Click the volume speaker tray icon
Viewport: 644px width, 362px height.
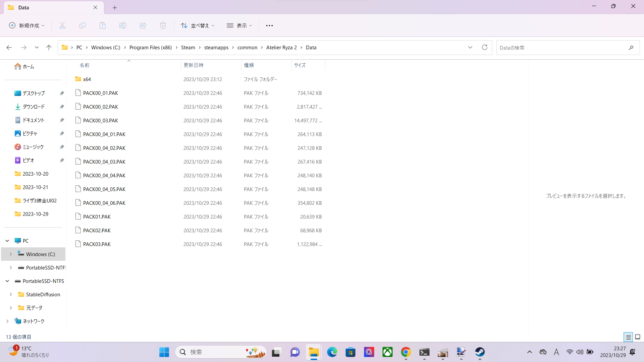(x=580, y=352)
